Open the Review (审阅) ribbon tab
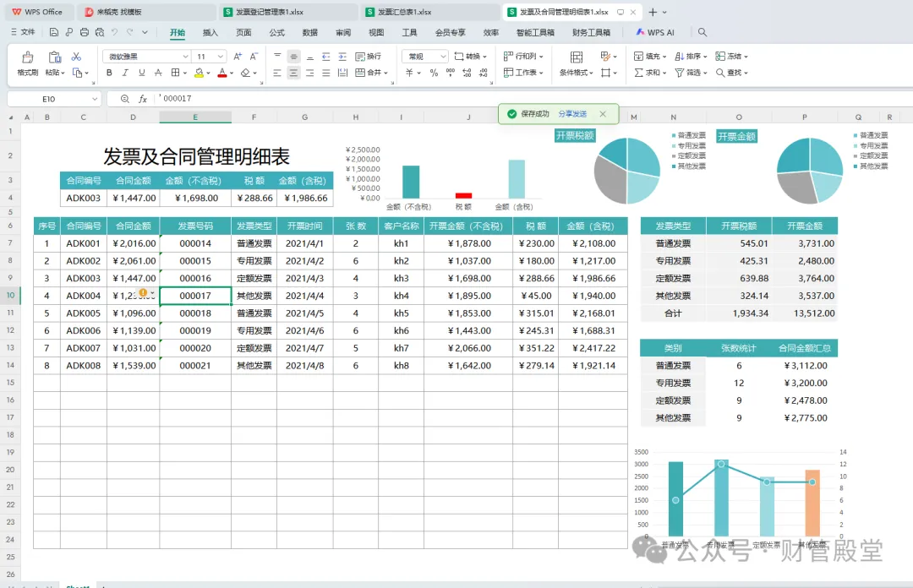913x588 pixels. pos(343,33)
